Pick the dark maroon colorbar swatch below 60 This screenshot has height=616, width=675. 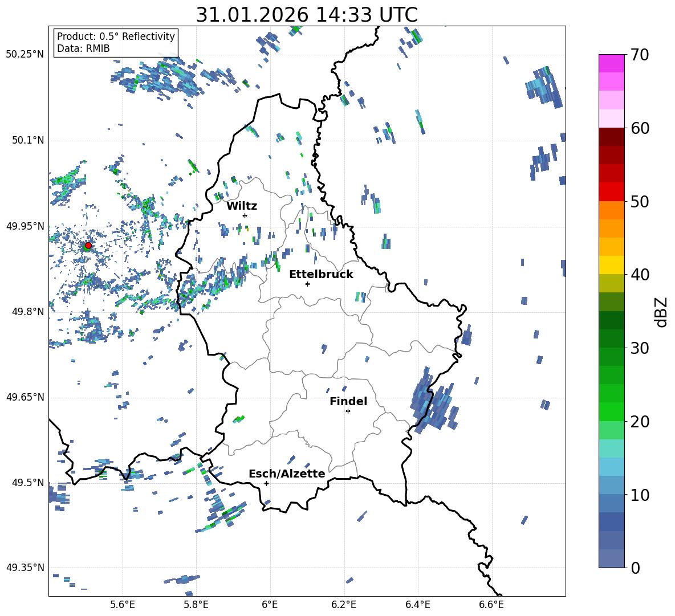pyautogui.click(x=612, y=137)
